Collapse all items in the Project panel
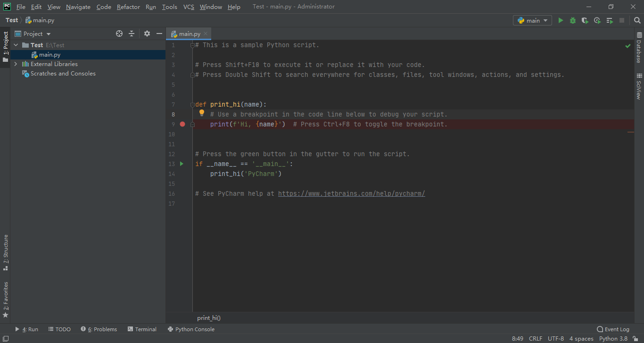This screenshot has height=343, width=644. 132,33
